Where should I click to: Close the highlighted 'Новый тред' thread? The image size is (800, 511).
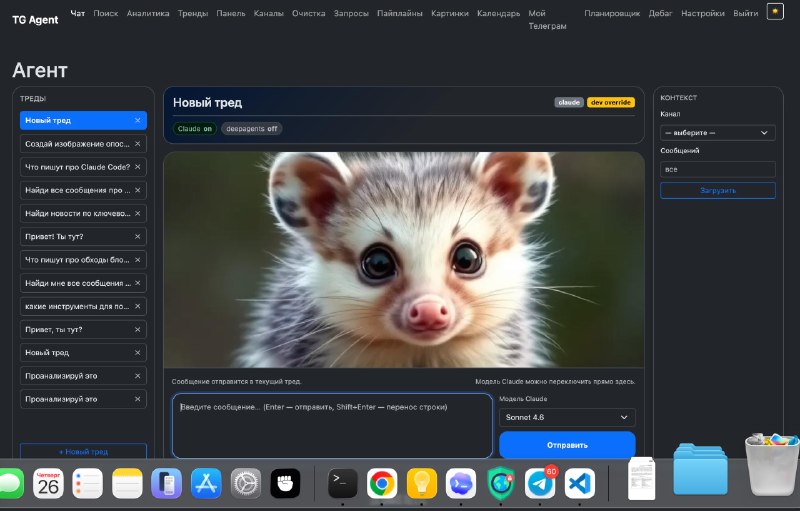tap(137, 120)
